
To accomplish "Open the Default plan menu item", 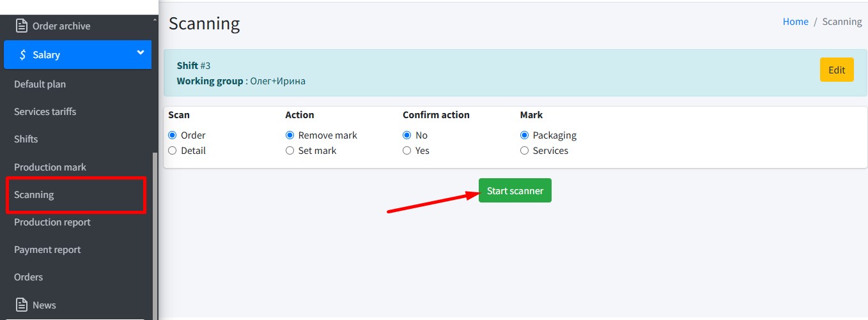I will 40,84.
